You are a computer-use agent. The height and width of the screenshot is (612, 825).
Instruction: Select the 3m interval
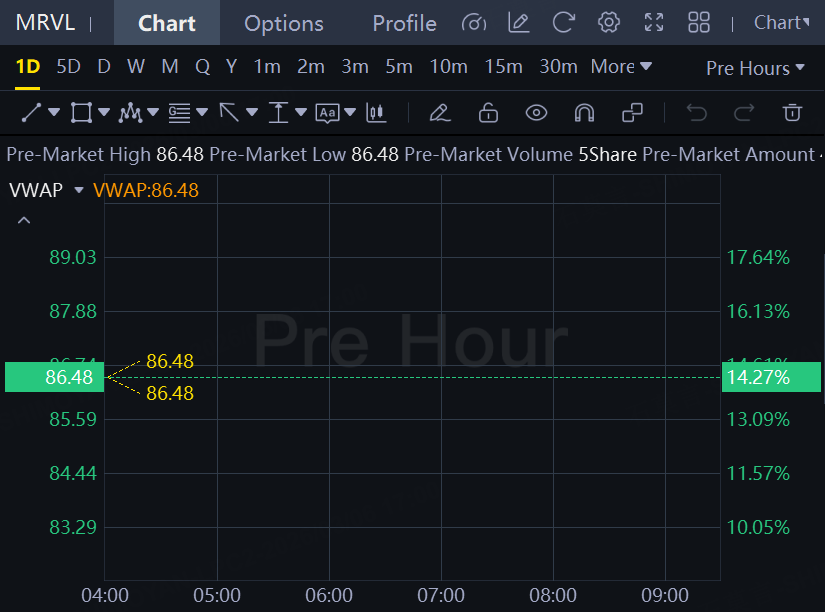click(x=355, y=67)
